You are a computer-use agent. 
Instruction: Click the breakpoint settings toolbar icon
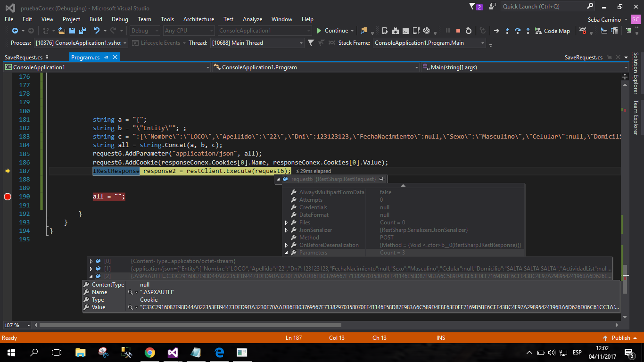point(584,31)
